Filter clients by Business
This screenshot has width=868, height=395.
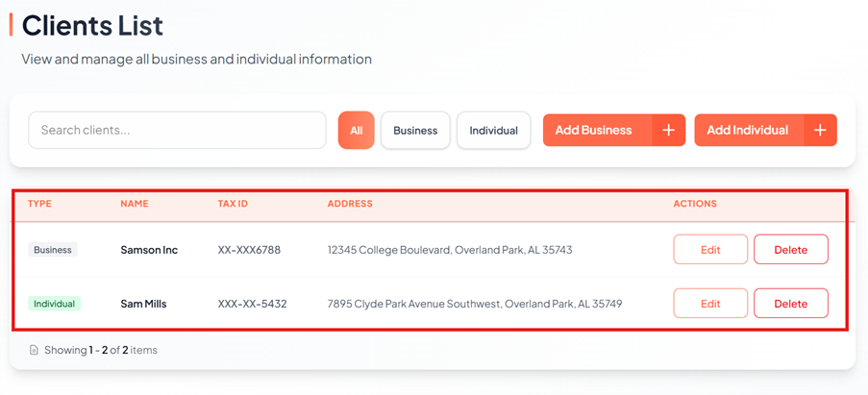coord(415,131)
